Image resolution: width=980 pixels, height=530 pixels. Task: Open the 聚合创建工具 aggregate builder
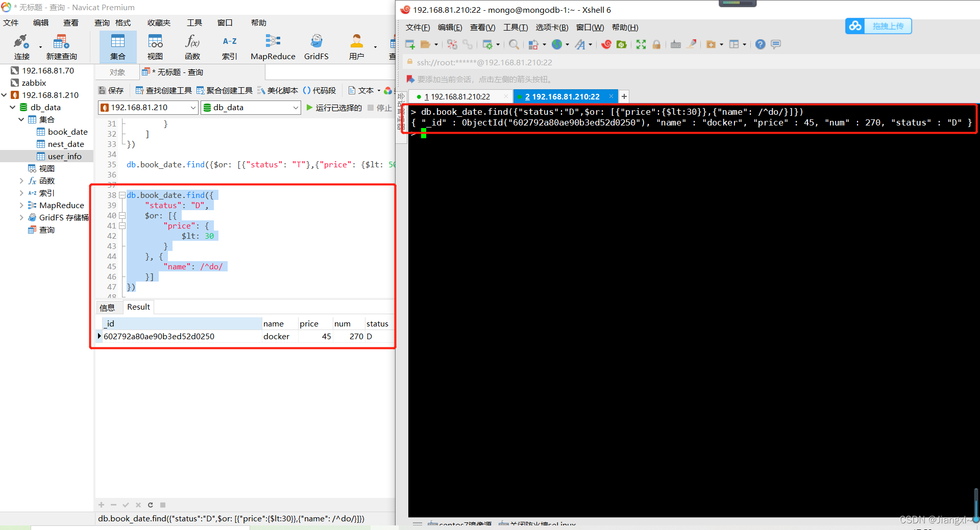[225, 90]
